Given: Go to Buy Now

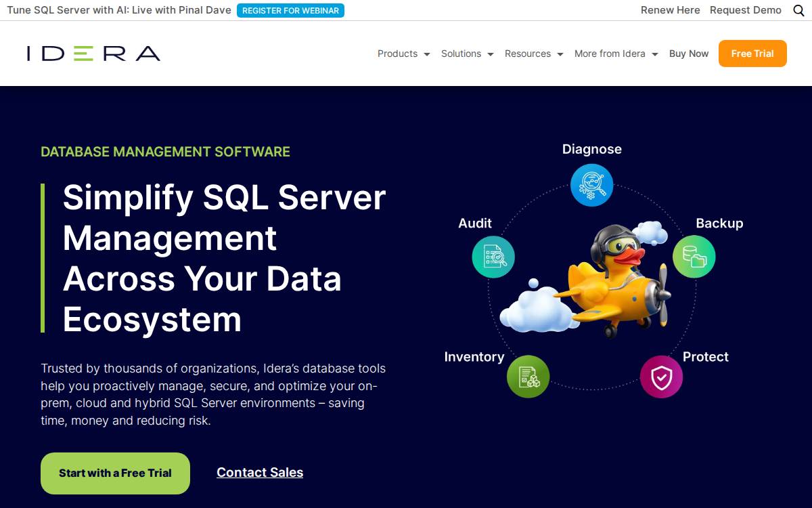Looking at the screenshot, I should (x=689, y=54).
